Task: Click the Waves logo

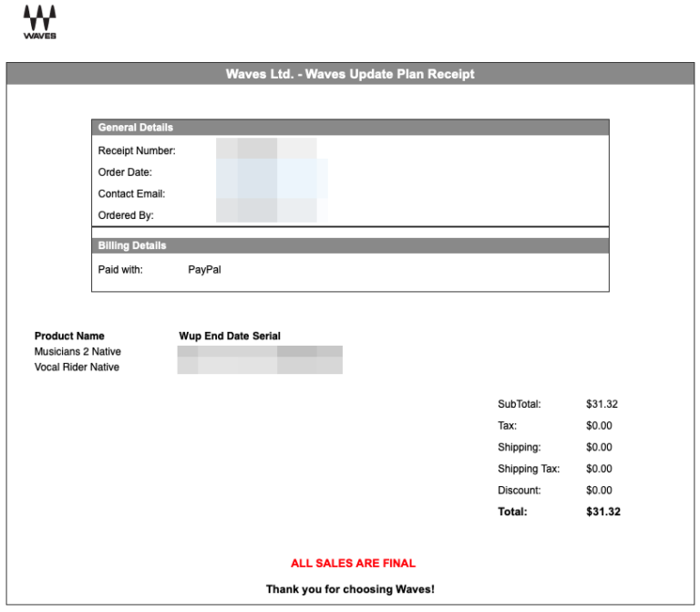Action: coord(39,23)
